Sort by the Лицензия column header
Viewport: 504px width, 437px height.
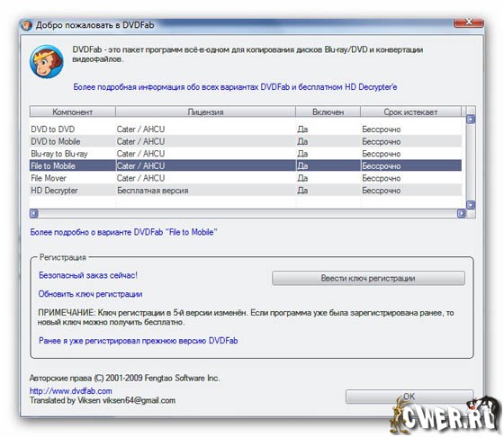(205, 111)
